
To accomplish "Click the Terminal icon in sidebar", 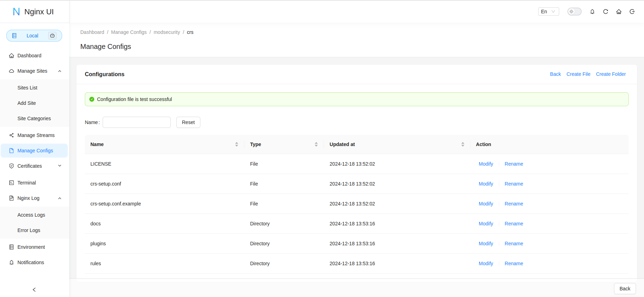I will point(12,183).
